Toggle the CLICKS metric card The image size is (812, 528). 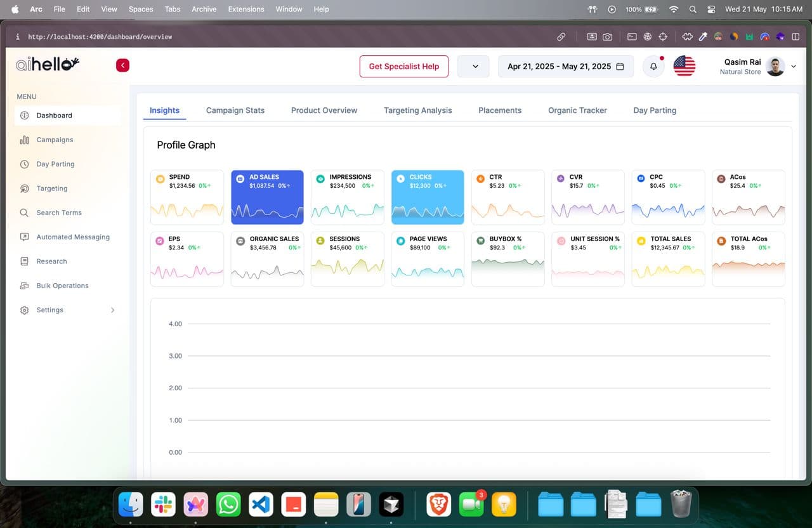(428, 197)
